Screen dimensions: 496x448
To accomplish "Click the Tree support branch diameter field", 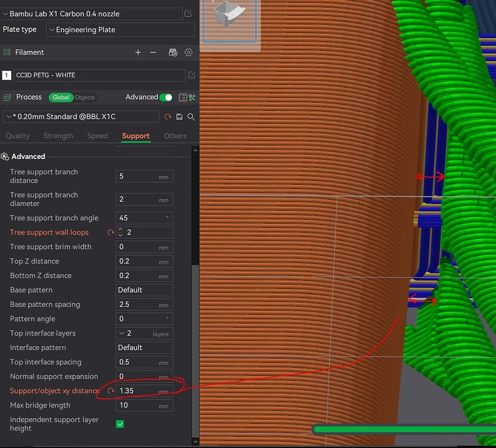I will 144,200.
